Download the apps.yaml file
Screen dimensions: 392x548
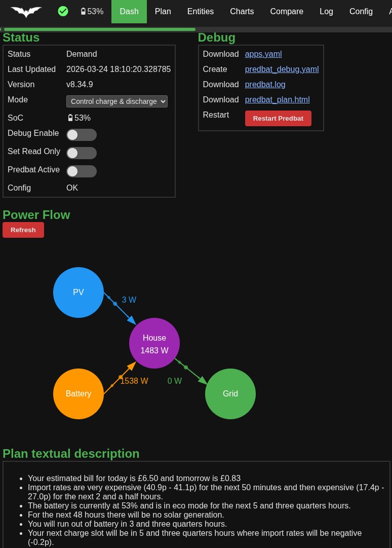pyautogui.click(x=263, y=54)
